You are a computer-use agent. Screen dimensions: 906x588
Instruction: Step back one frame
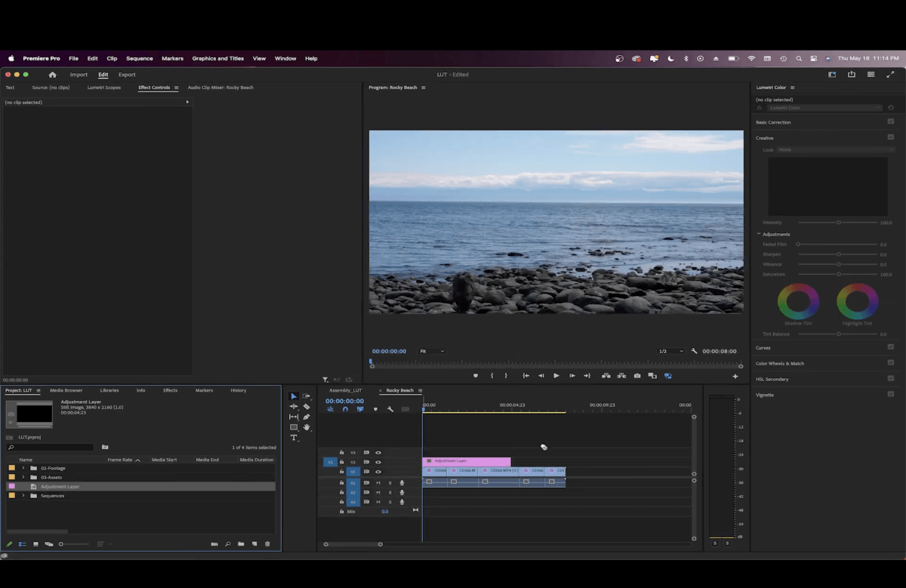541,376
